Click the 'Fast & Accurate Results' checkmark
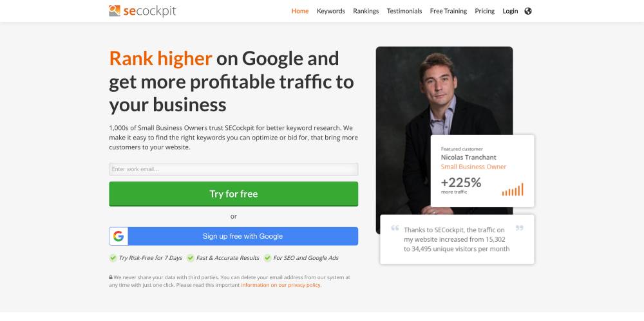The image size is (644, 321). pos(191,258)
